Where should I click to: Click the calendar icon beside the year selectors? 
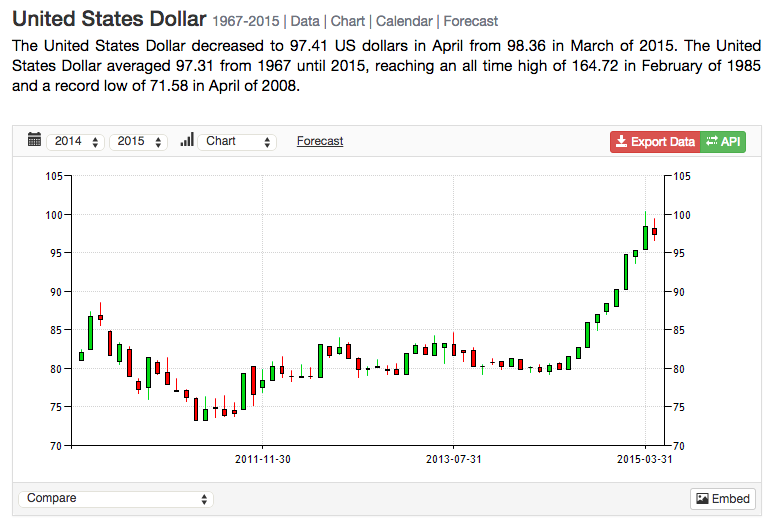pyautogui.click(x=34, y=140)
